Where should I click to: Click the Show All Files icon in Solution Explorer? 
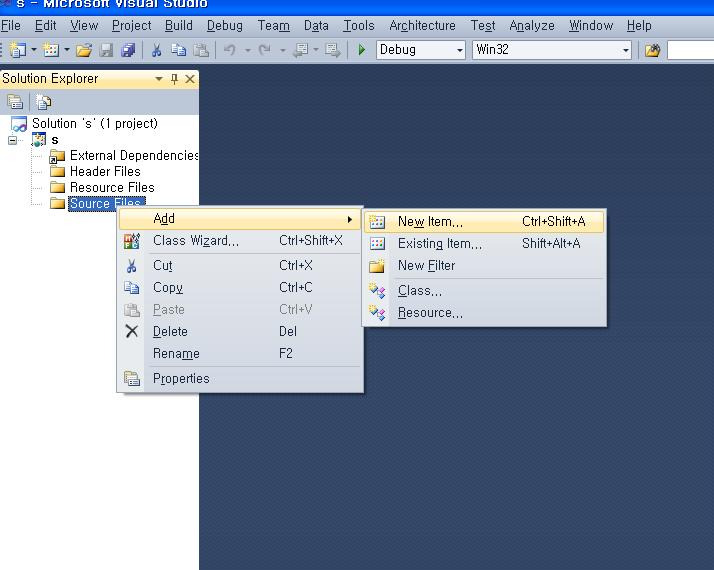pyautogui.click(x=44, y=102)
